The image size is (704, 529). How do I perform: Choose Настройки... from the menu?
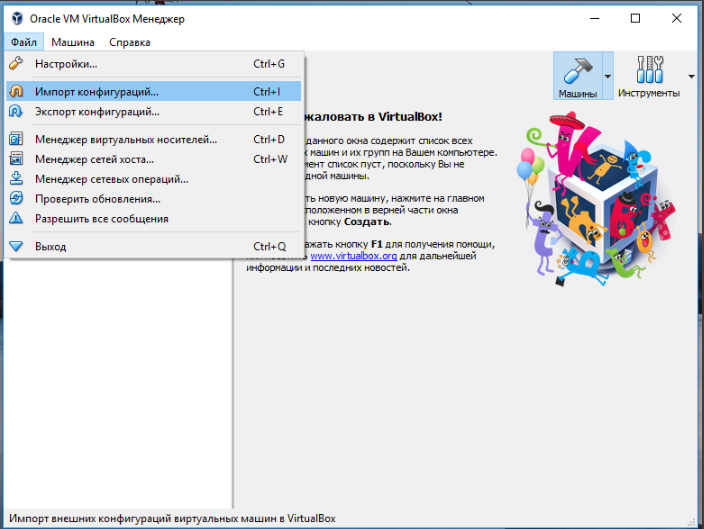[x=154, y=64]
